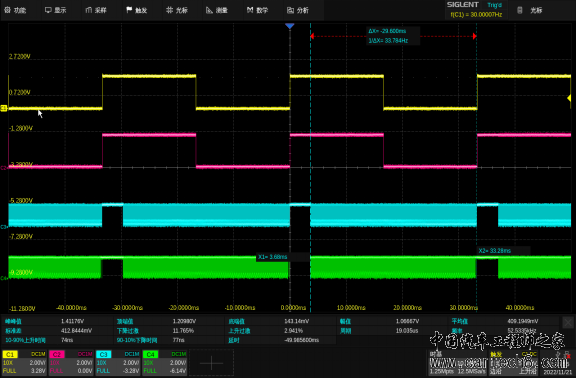Select the 延时 -49.985600ms measurement
576x378 pixels.
[x=281, y=340]
